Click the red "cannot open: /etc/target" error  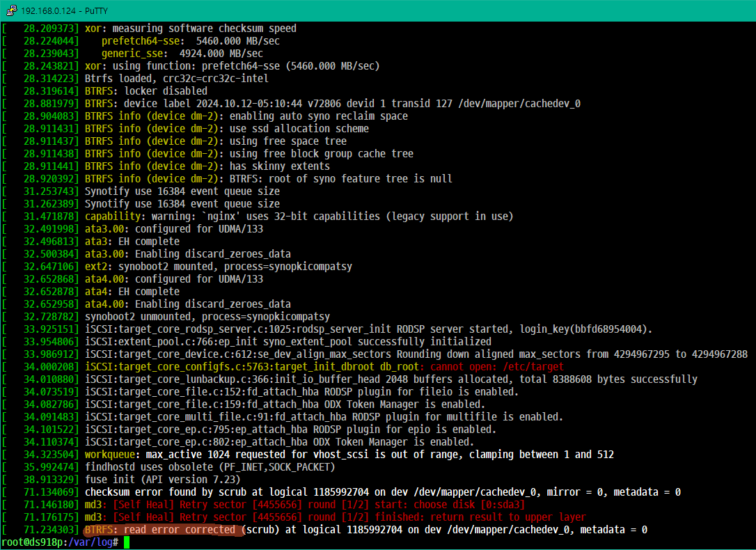497,367
